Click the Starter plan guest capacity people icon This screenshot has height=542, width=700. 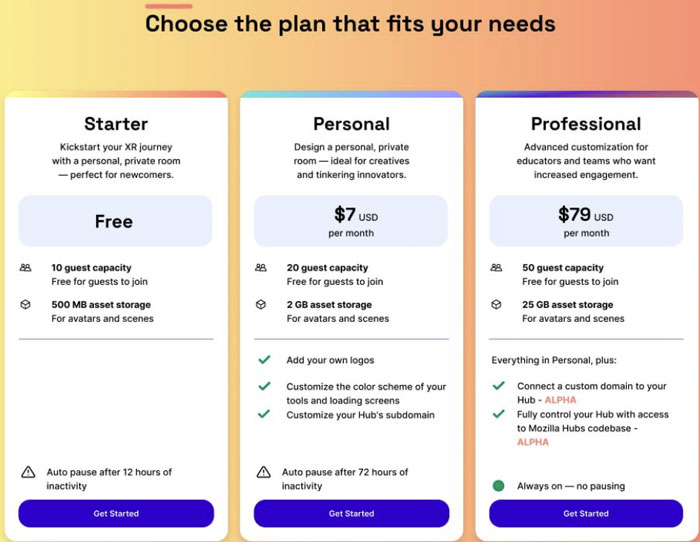[25, 268]
